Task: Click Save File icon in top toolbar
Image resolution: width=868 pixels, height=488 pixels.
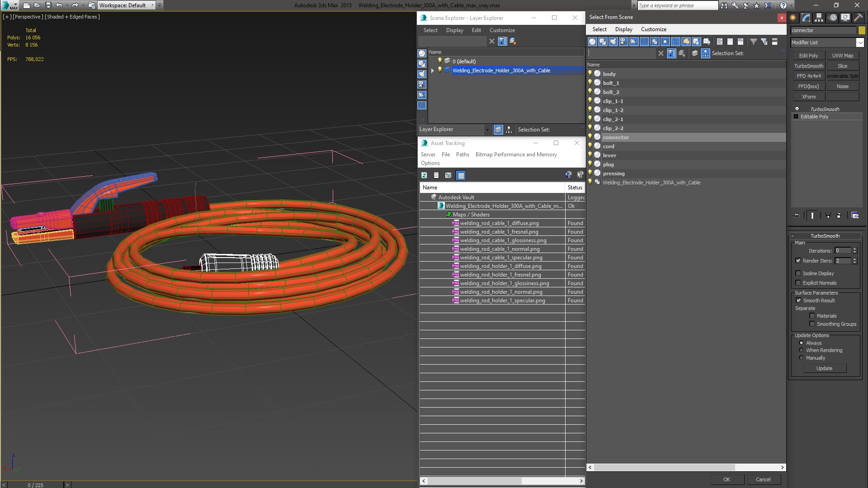Action: tap(48, 5)
